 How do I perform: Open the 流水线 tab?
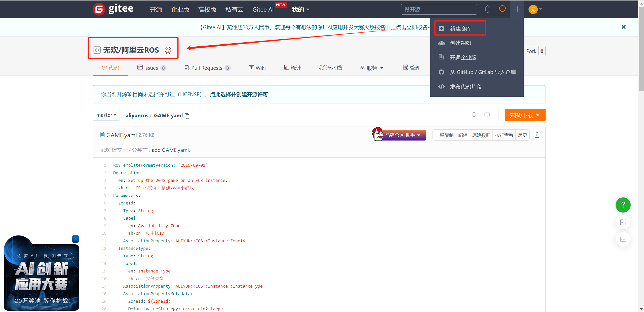click(x=330, y=68)
